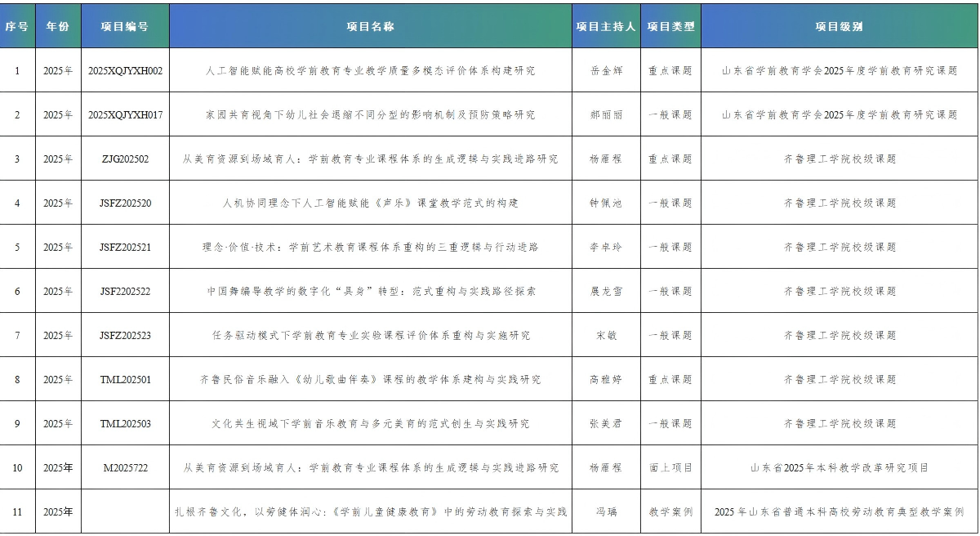The height and width of the screenshot is (536, 980).
Task: Click project host 钟佩池
Action: (x=606, y=203)
